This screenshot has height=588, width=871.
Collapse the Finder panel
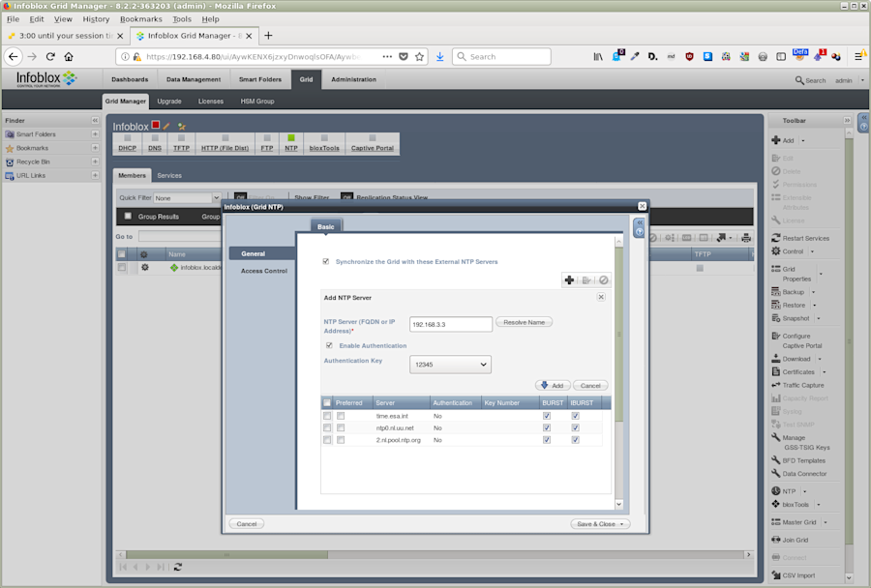point(95,121)
